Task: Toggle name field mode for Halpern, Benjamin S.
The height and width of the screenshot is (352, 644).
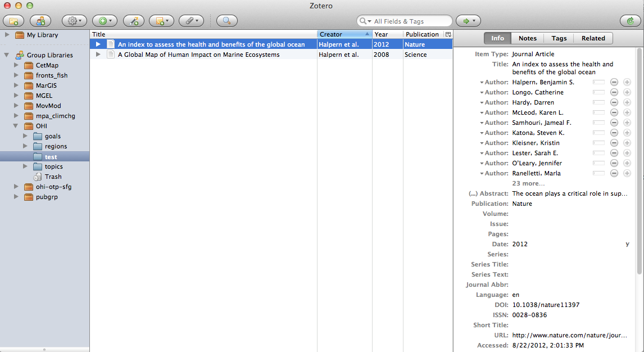Action: (599, 82)
